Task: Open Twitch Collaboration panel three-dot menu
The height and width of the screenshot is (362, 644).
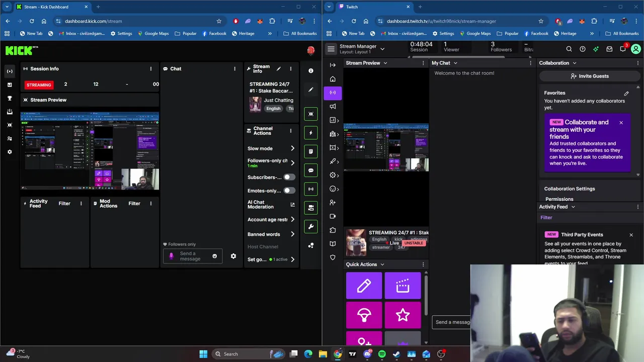Action: (x=638, y=63)
